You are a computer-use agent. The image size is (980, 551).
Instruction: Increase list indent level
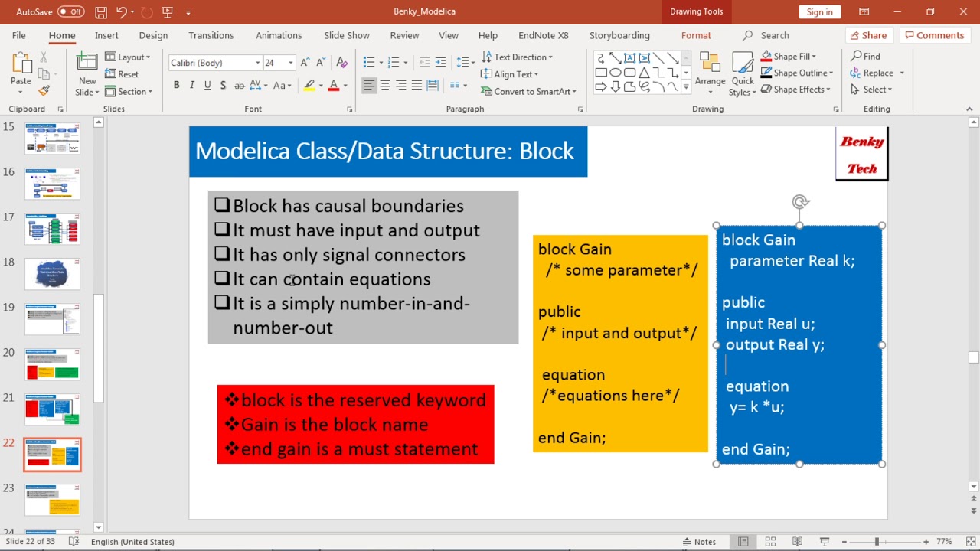pyautogui.click(x=442, y=63)
